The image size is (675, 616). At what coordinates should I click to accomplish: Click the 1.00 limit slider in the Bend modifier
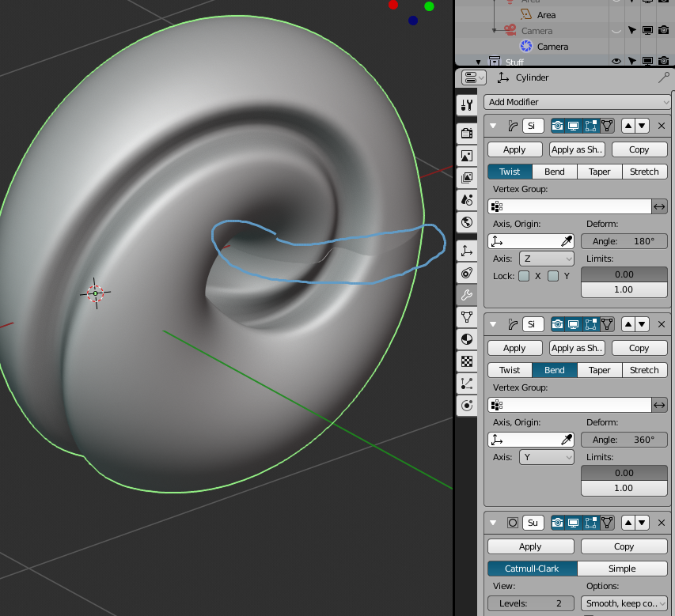[x=624, y=488]
